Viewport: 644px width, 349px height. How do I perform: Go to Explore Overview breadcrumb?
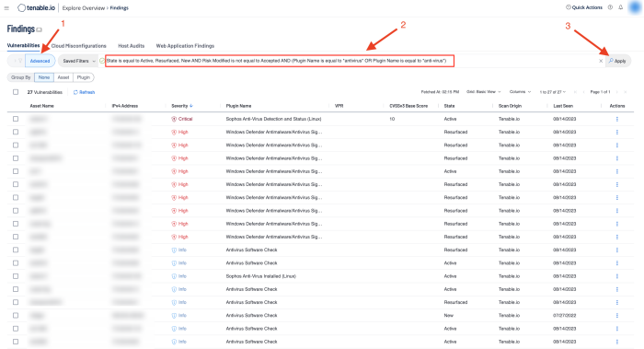pyautogui.click(x=84, y=7)
